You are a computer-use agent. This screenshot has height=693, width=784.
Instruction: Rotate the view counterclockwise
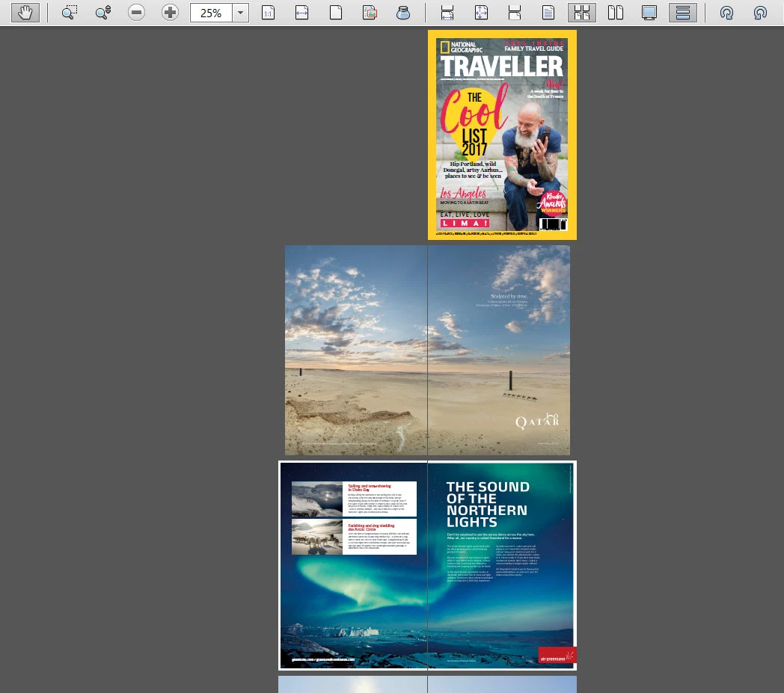tap(760, 13)
